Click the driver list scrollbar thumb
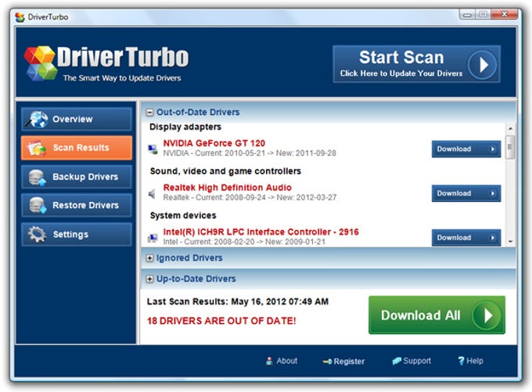The height and width of the screenshot is (392, 532). click(510, 147)
